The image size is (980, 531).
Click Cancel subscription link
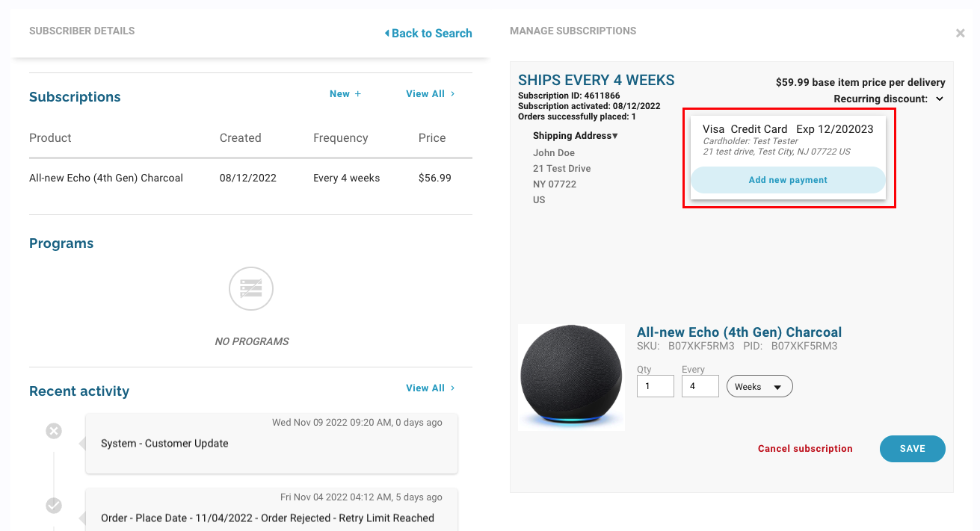[805, 449]
